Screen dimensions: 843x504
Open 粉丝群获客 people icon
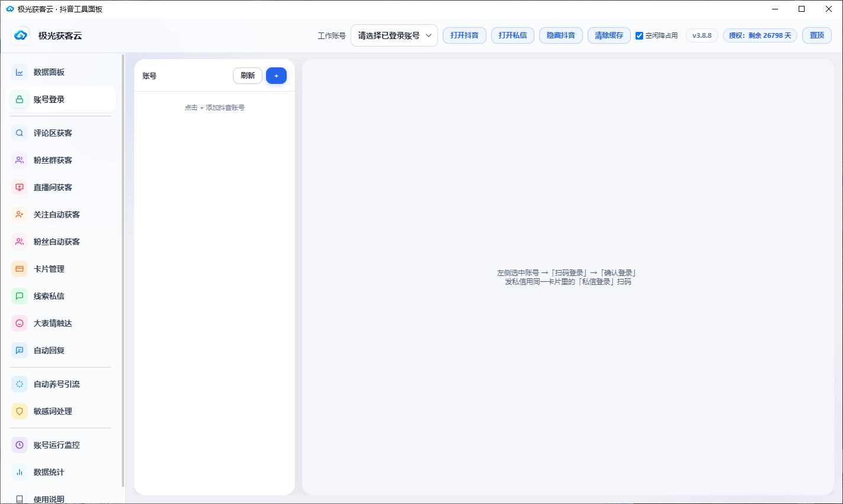pos(20,160)
